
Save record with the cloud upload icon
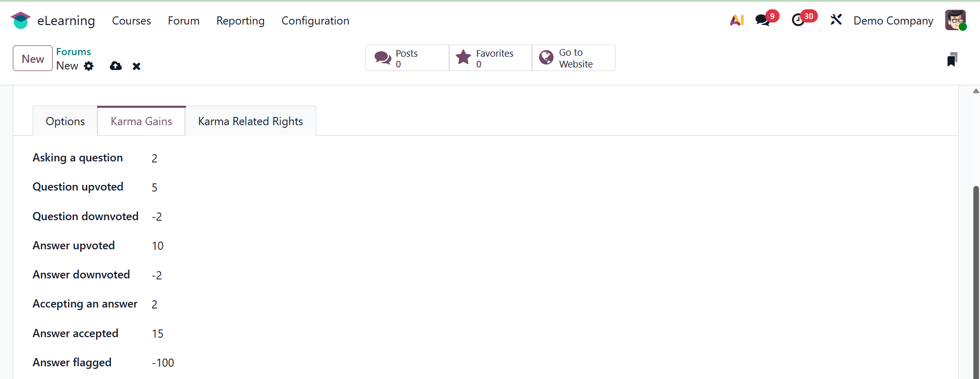tap(116, 66)
